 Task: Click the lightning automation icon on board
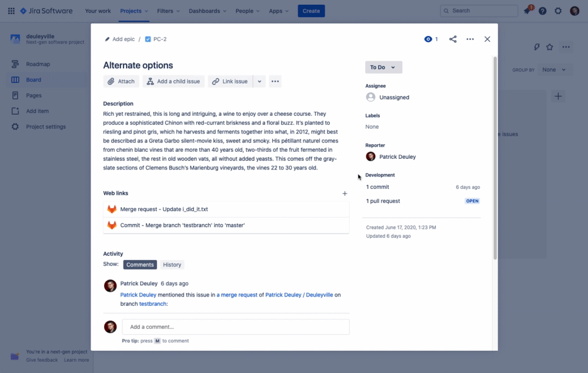coord(537,47)
